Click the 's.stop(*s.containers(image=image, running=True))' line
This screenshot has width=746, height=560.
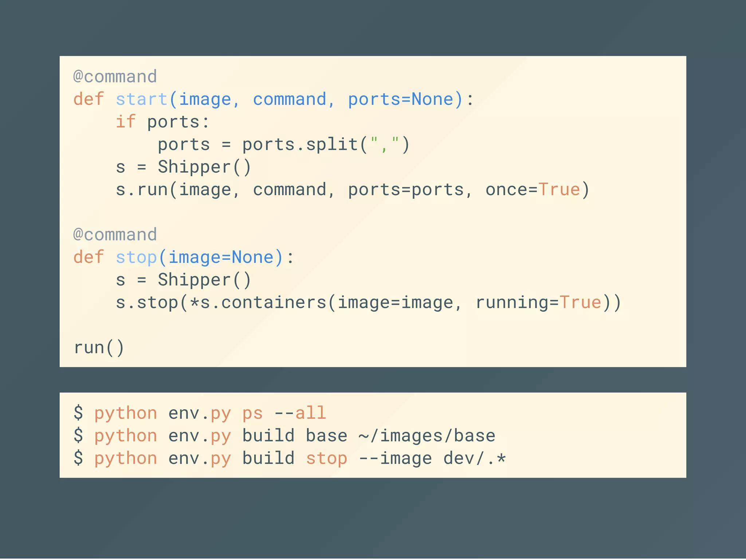(369, 303)
